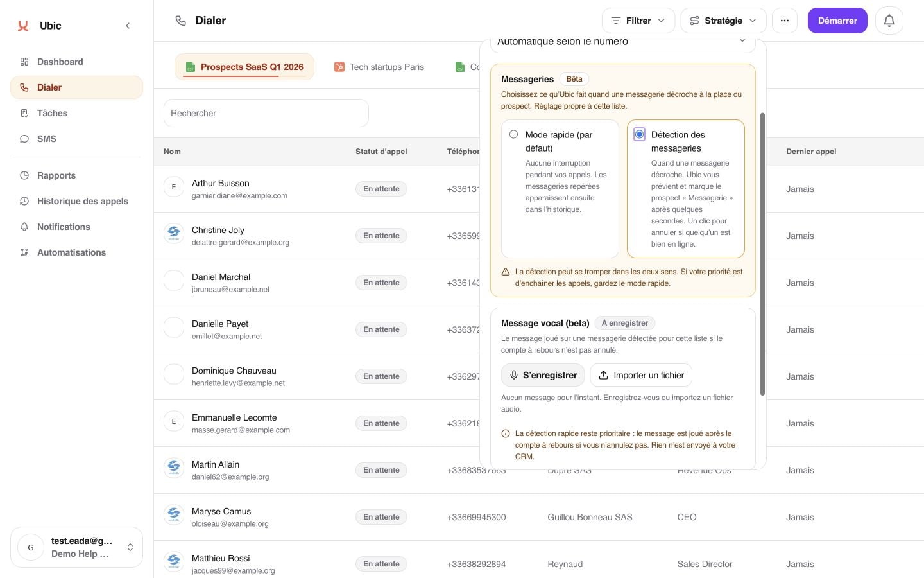This screenshot has height=578, width=924.
Task: Click the Dialer phone icon in sidebar
Action: tap(24, 87)
